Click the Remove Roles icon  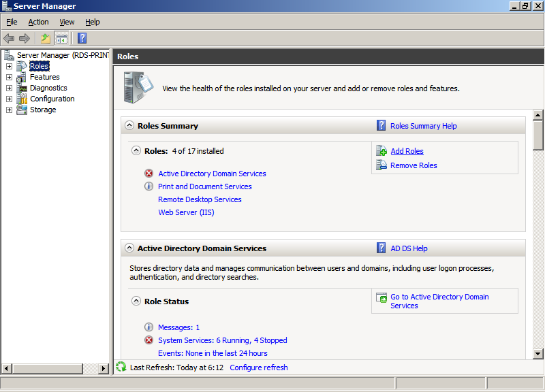(x=381, y=165)
